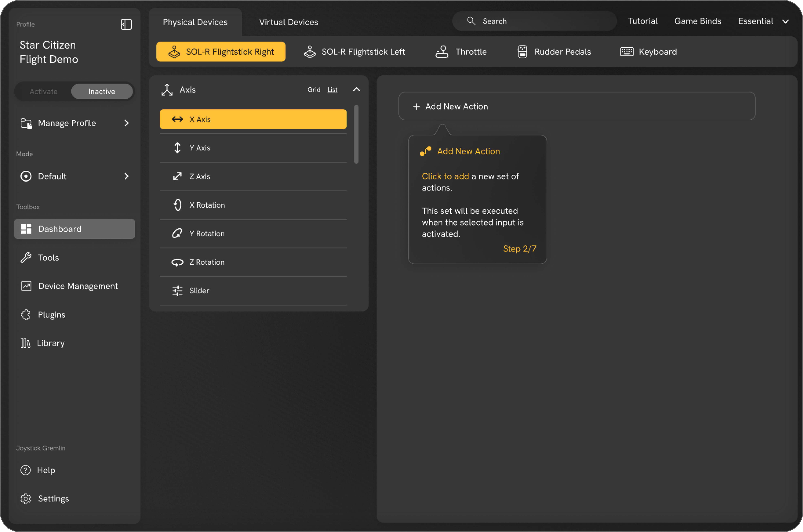Click the SOL-R Flightstick Right joystick icon
803x532 pixels.
pos(174,52)
